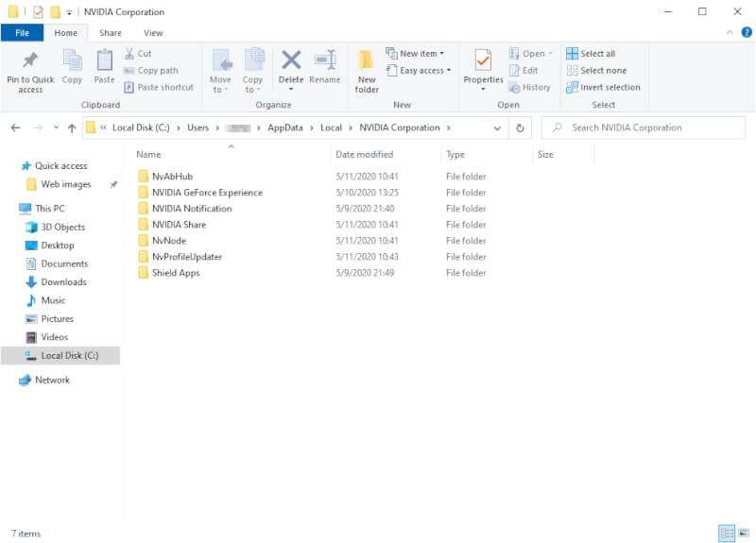Click the Cut scissors command
Viewport: 756px width, 543px height.
click(x=138, y=54)
